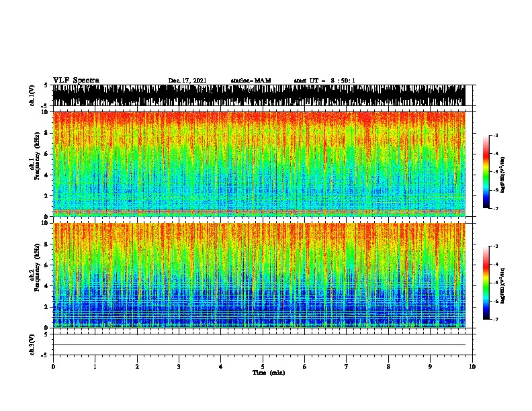The width and height of the screenshot is (532, 411).
Task: Click inside the ch.1 waveform panel
Action: tap(259, 95)
